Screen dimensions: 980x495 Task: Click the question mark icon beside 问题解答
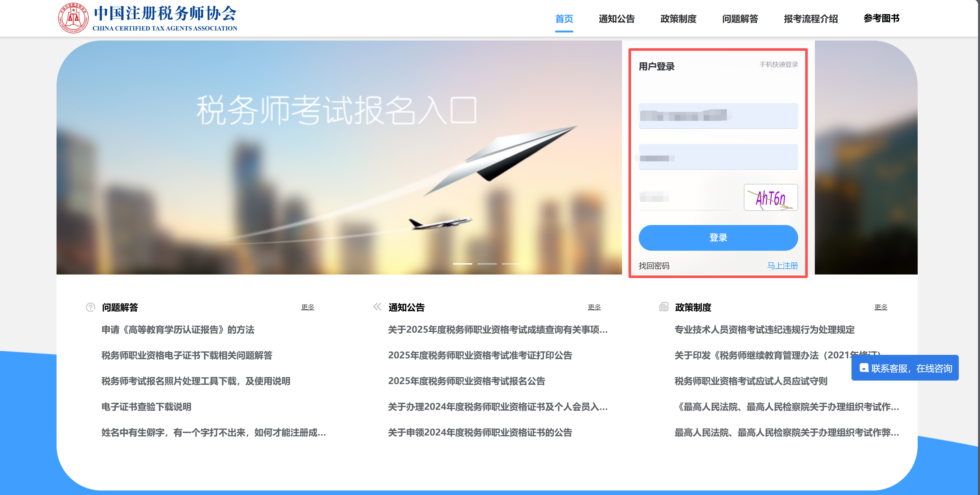pos(91,307)
